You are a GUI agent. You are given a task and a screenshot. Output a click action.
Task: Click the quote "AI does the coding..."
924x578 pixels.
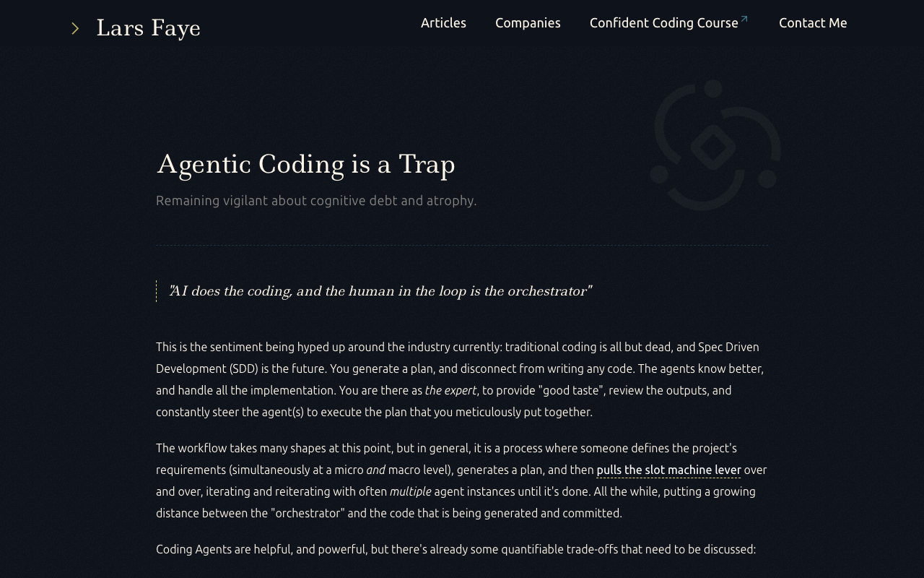(x=380, y=291)
